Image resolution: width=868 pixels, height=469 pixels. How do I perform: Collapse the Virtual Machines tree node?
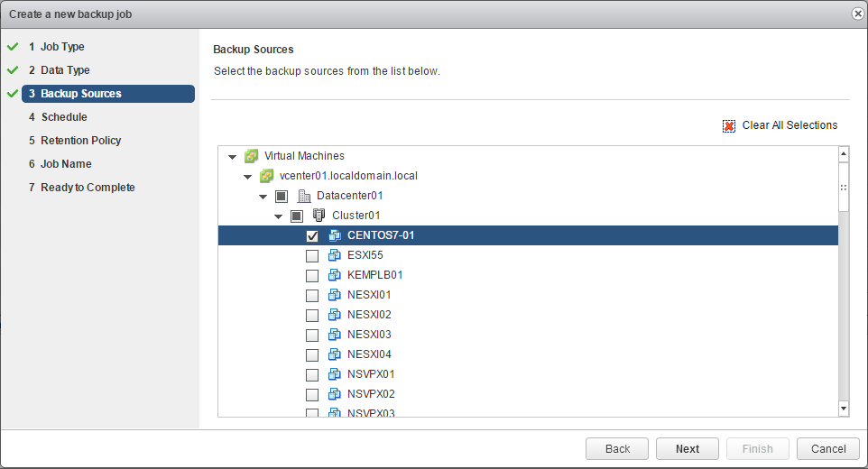(233, 157)
